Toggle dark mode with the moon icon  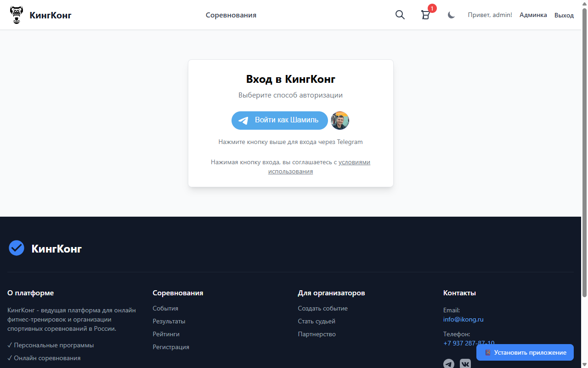(451, 15)
